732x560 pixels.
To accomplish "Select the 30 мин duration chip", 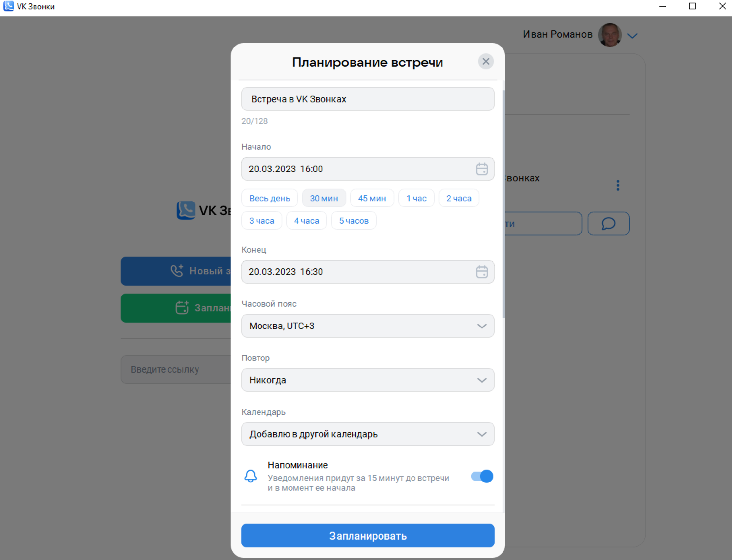I will 324,198.
